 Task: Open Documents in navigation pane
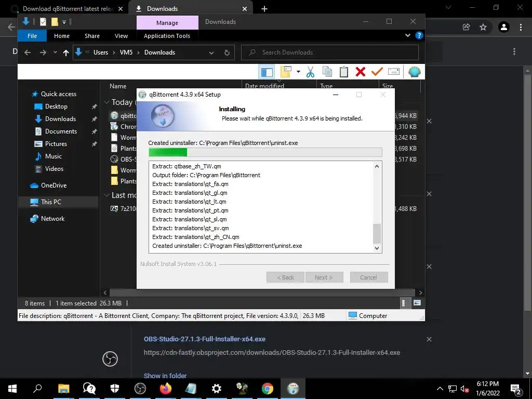61,131
